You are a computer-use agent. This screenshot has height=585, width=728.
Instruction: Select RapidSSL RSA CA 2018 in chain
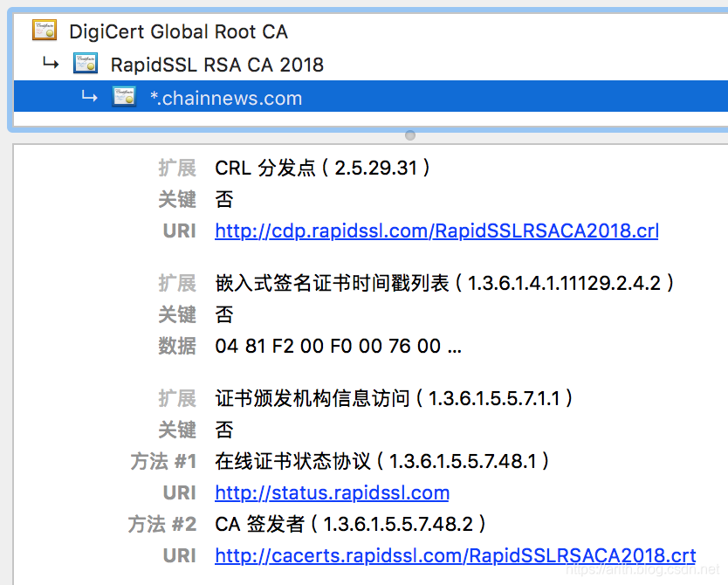tap(216, 65)
